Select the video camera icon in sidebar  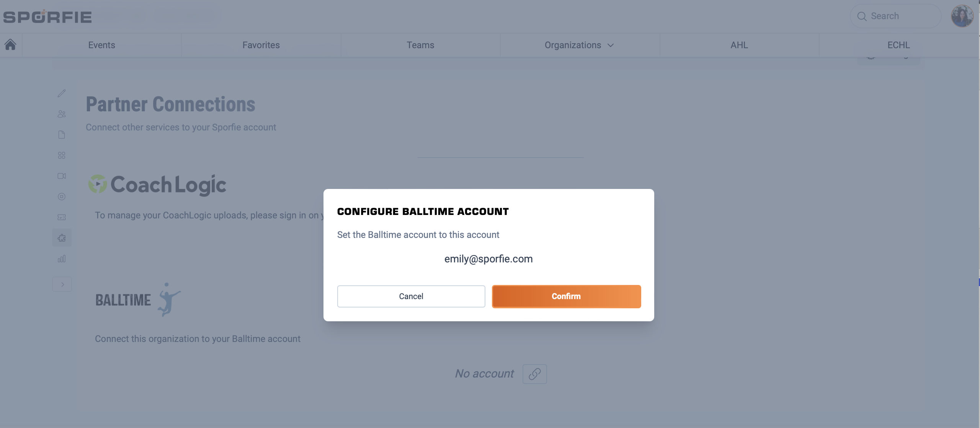62,176
